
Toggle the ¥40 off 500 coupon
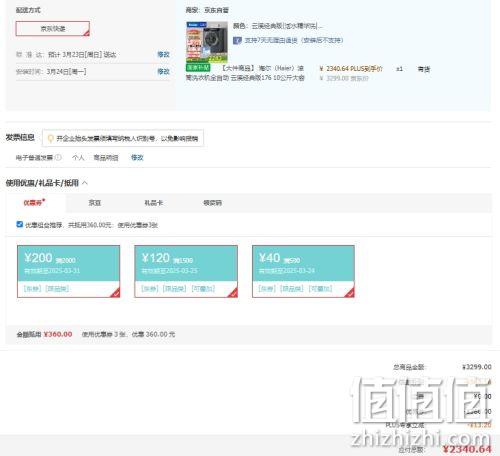[x=303, y=271]
